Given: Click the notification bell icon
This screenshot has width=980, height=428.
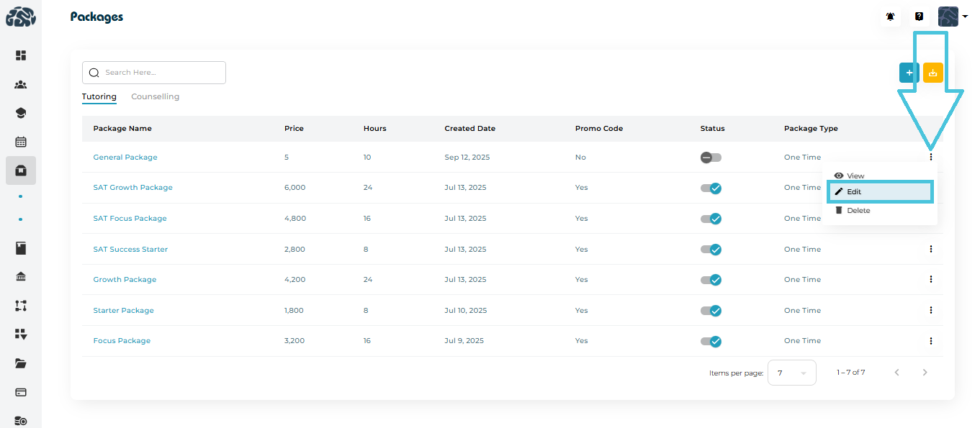Looking at the screenshot, I should (x=891, y=17).
